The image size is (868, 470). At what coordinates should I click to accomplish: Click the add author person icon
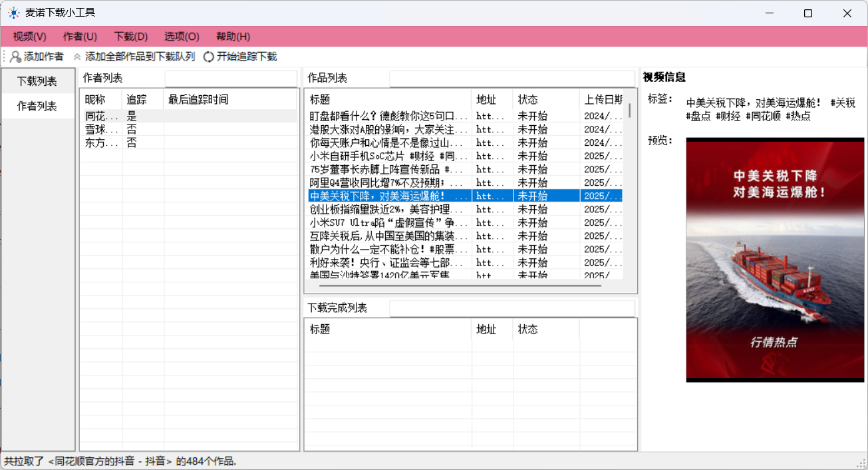point(15,57)
